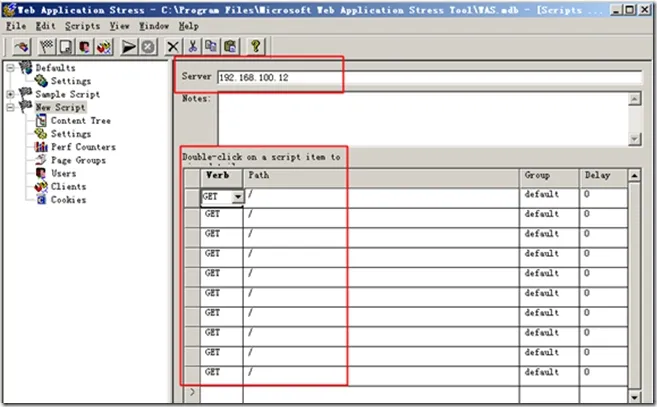Click the Copy toolbar icon
This screenshot has height=407, width=657.
(x=211, y=47)
